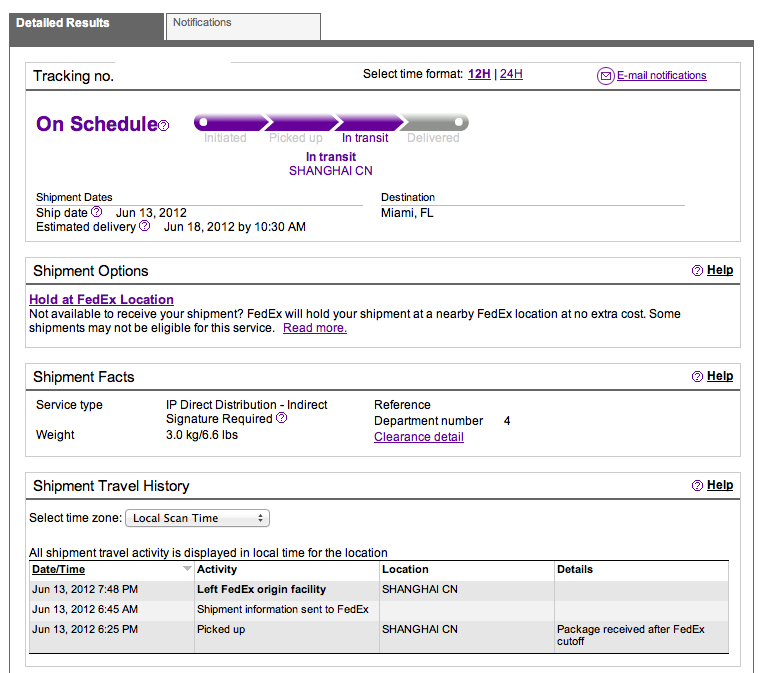Open the E-mail notifications link
The height and width of the screenshot is (673, 779).
(x=661, y=75)
